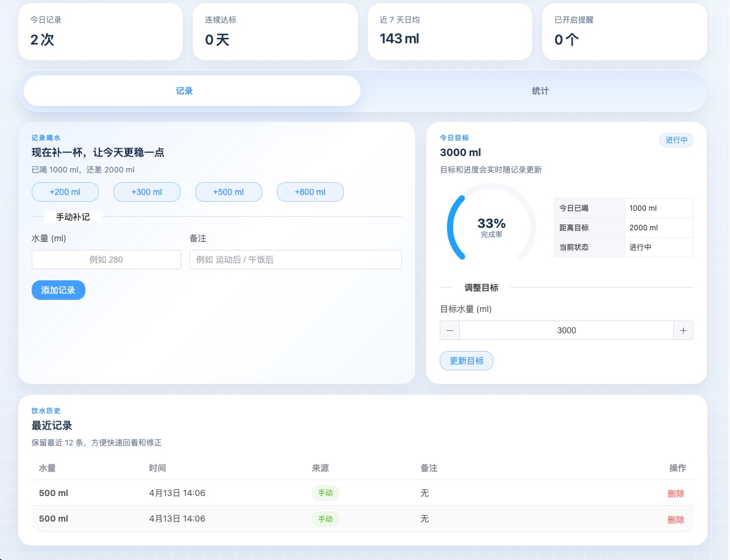Click the 备注 note input field
730x560 pixels.
point(295,260)
